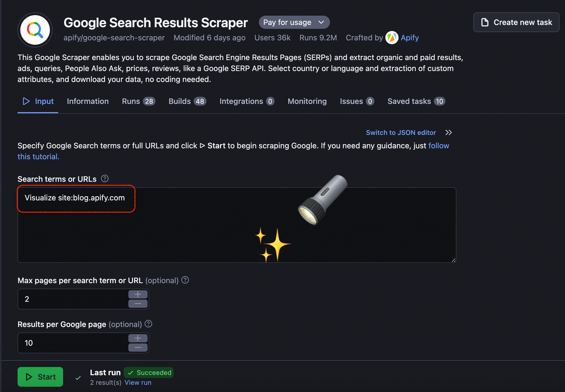Open Apify's profile via the Apify logo
The image size is (565, 392).
coord(391,37)
